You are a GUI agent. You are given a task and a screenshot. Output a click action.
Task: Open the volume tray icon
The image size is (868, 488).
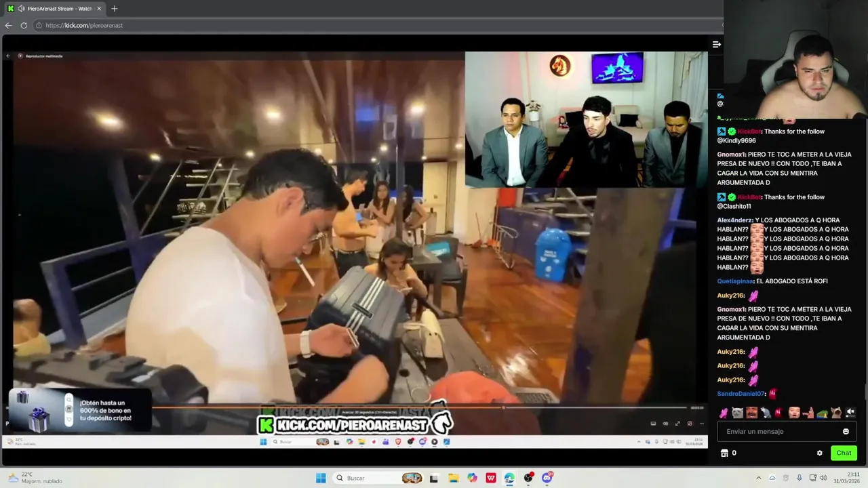(x=823, y=478)
